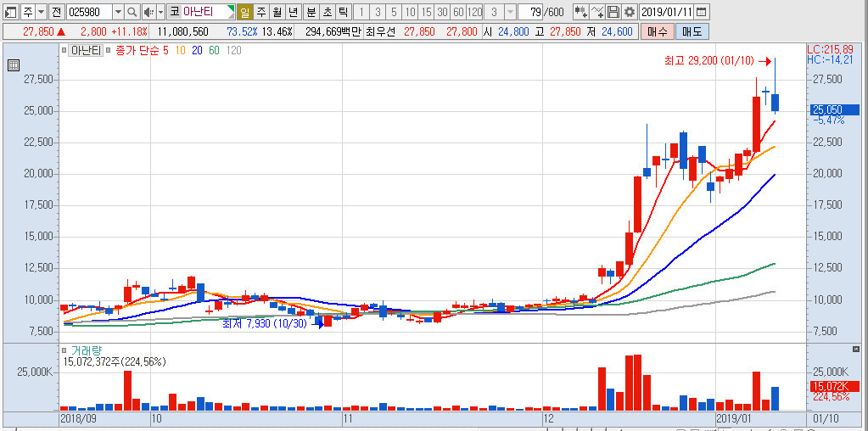Expand the stock code 025980 dropdown
868x431 pixels.
pos(118,12)
